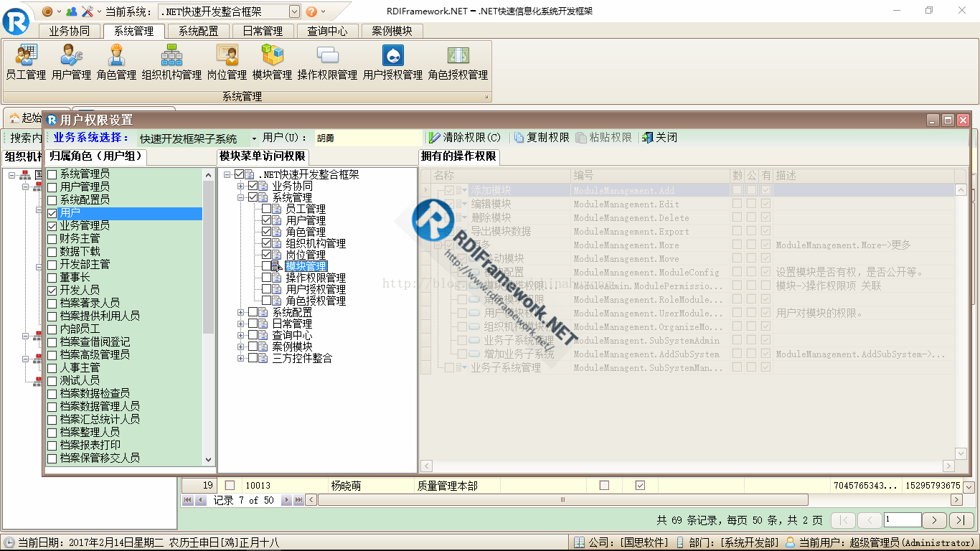Check the 系统配置 module checkbox
Viewport: 980px width, 551px height.
253,312
